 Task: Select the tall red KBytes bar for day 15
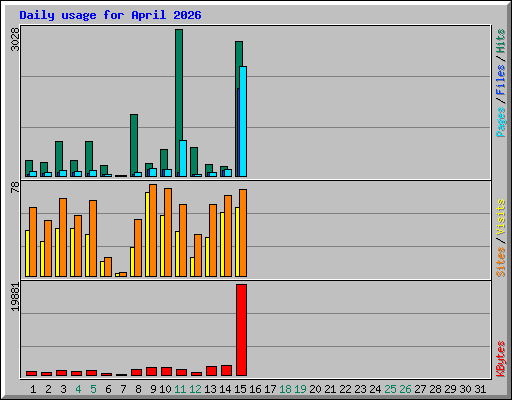pyautogui.click(x=241, y=330)
